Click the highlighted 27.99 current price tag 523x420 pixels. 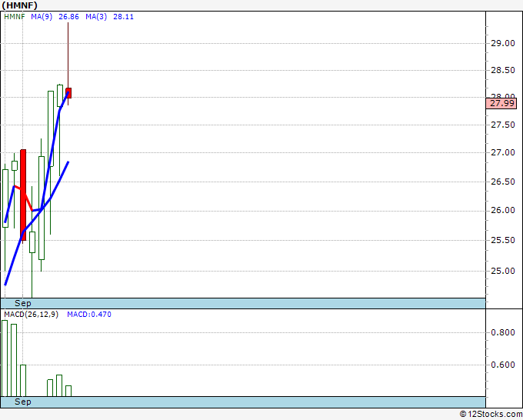coord(501,103)
